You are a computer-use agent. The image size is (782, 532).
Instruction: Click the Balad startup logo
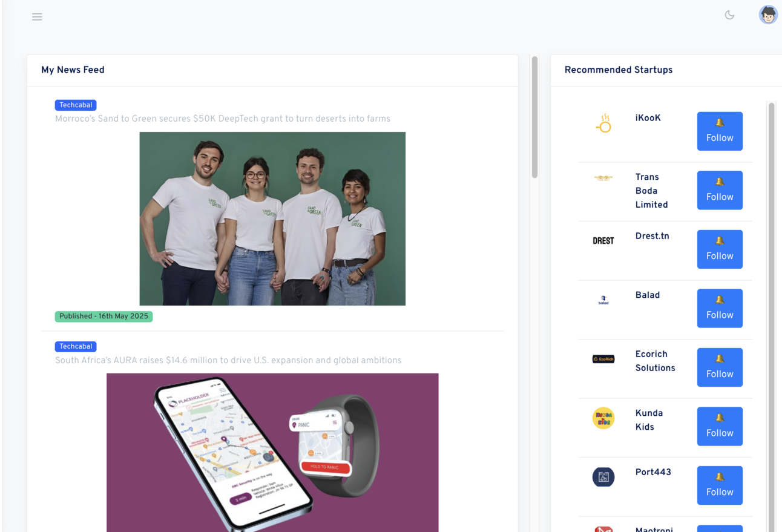click(x=603, y=300)
